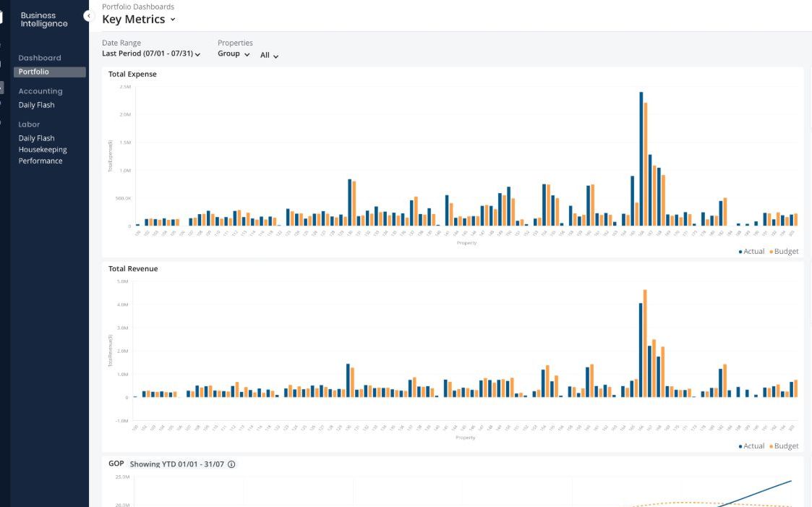
Task: Open the Performance page under Labor
Action: pyautogui.click(x=40, y=161)
